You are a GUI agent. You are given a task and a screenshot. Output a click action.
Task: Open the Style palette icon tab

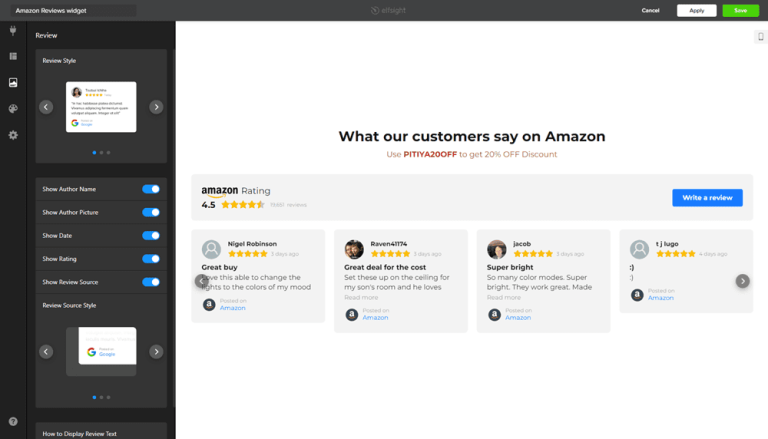tap(13, 108)
